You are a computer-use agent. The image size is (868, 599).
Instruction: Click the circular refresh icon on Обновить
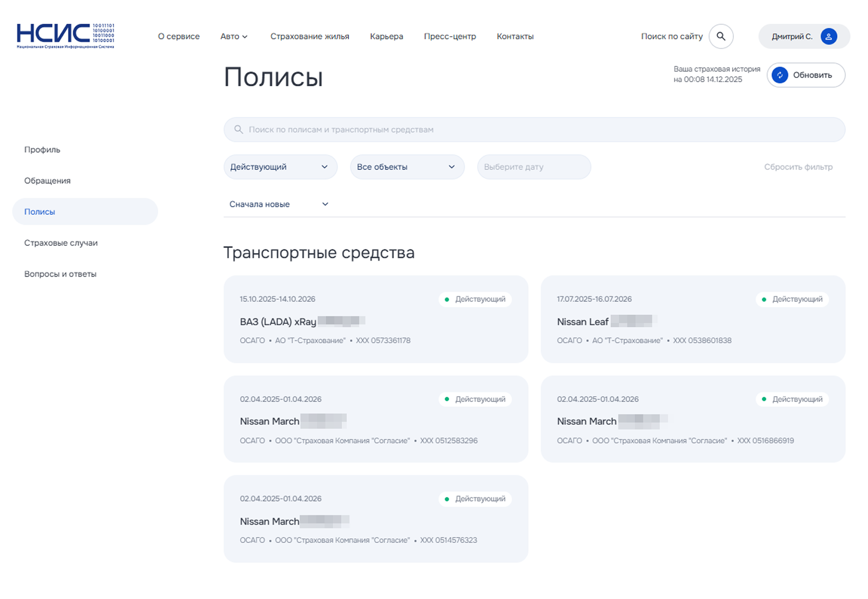coord(779,75)
